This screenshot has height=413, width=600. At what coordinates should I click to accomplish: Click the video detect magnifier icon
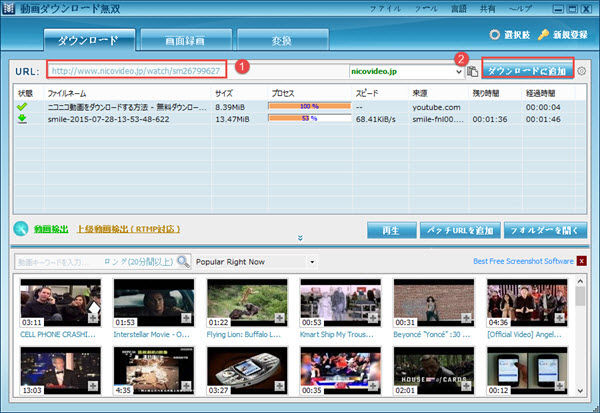[21, 229]
